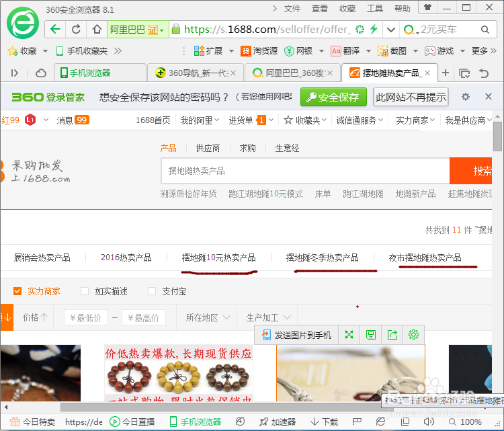Open 1688首页 link
Screen dimensions: 504x431
pyautogui.click(x=153, y=120)
